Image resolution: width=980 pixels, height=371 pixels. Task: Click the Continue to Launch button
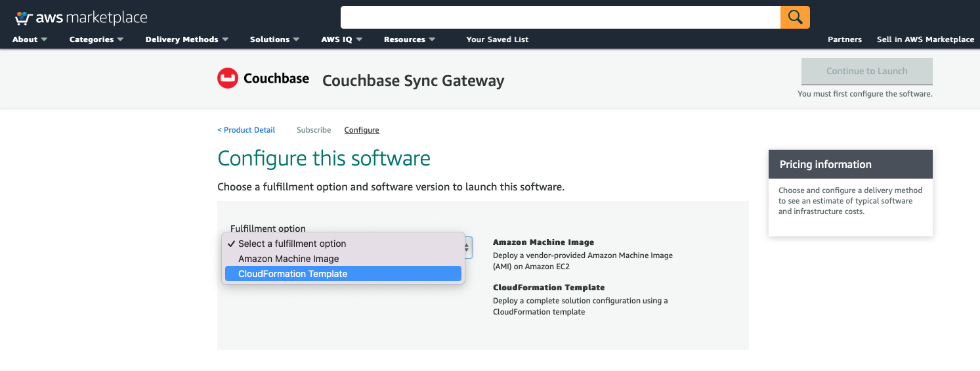pyautogui.click(x=867, y=71)
